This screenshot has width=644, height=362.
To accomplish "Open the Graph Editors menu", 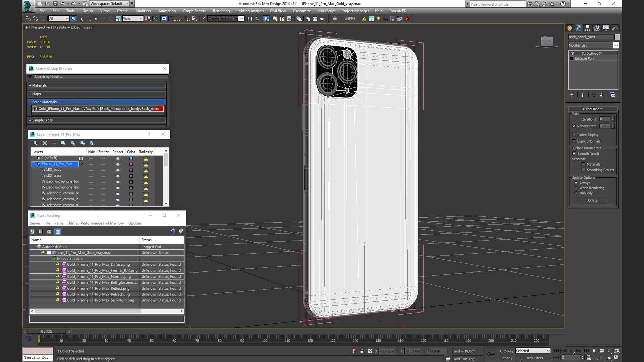I will click(x=194, y=11).
